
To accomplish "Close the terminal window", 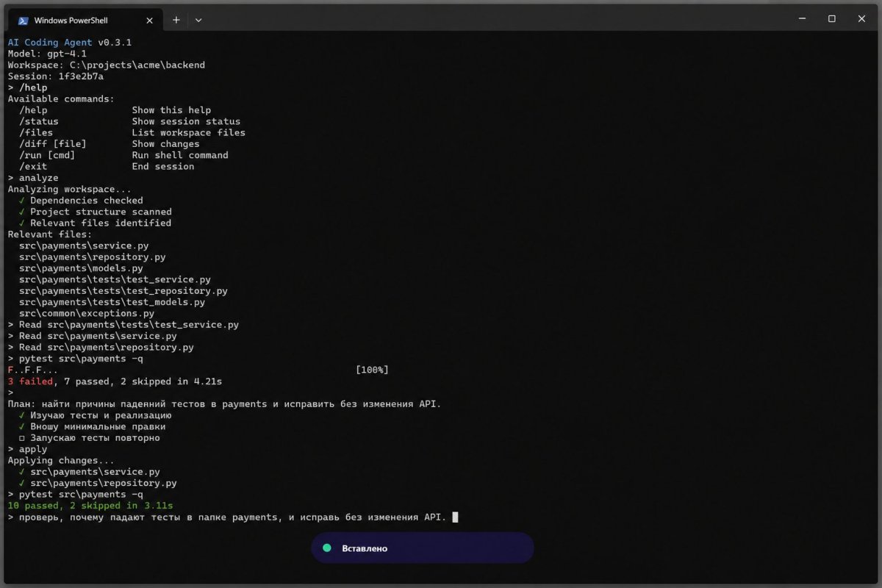I will [x=861, y=19].
